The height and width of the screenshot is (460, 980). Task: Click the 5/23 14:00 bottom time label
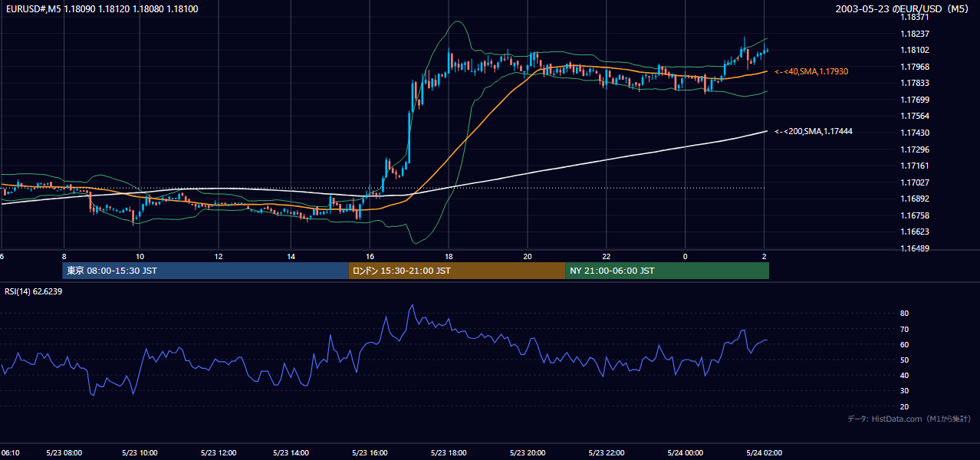(x=291, y=452)
